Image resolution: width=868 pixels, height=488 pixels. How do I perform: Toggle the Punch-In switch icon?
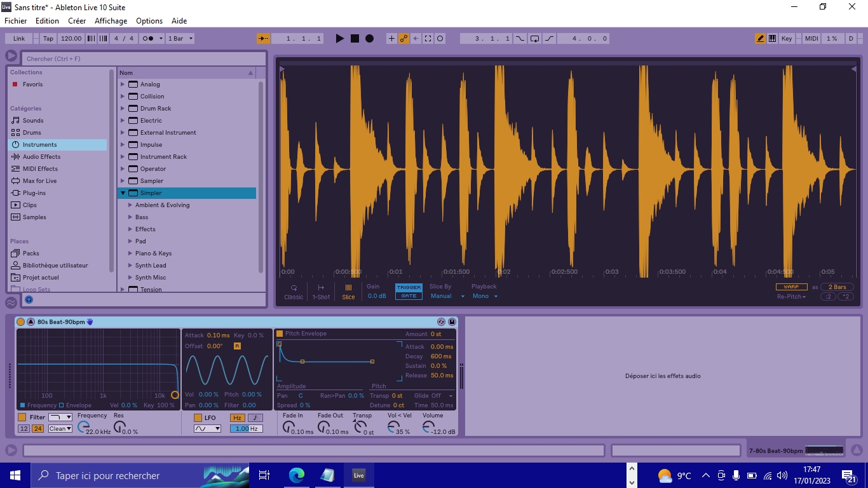[x=520, y=39]
